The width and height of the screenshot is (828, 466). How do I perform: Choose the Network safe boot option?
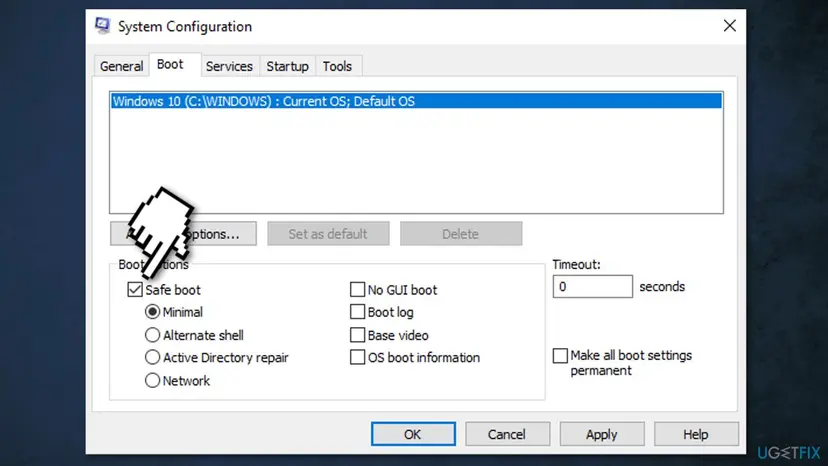point(152,380)
